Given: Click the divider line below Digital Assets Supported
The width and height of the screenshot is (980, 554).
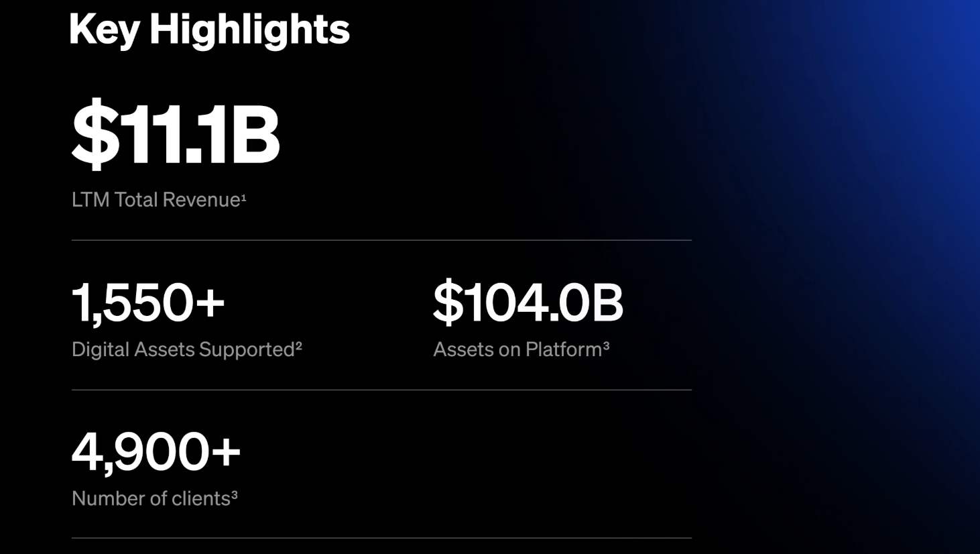Looking at the screenshot, I should point(381,390).
